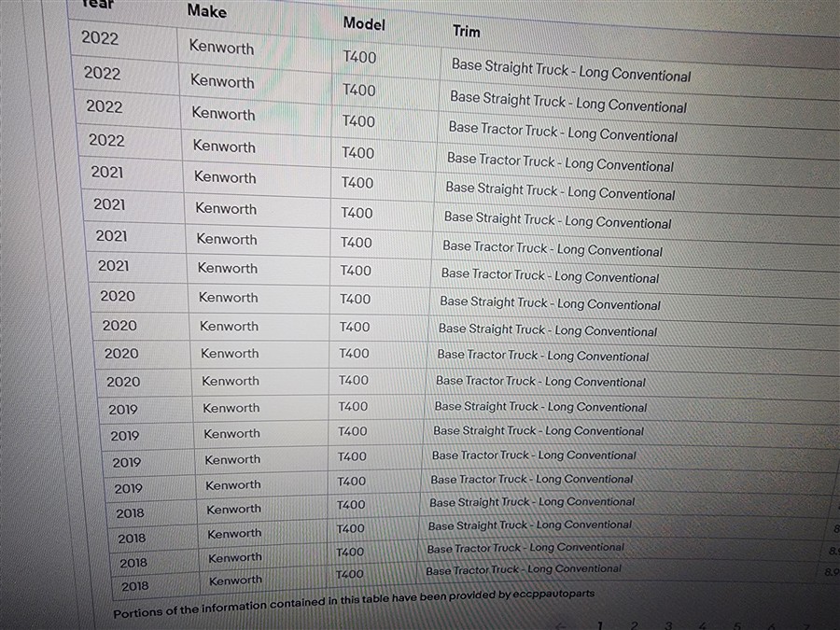The height and width of the screenshot is (630, 840).
Task: Navigate to page 5 of results
Action: pyautogui.click(x=737, y=627)
